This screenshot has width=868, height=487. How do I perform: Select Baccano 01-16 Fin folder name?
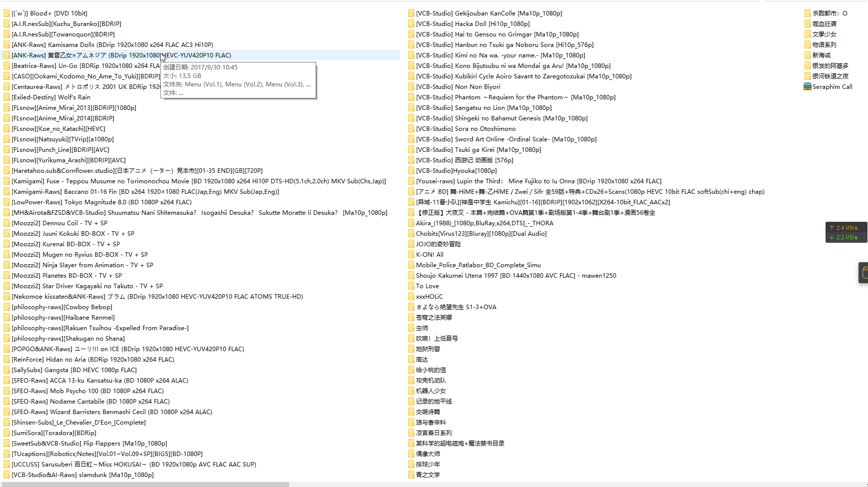tap(145, 192)
